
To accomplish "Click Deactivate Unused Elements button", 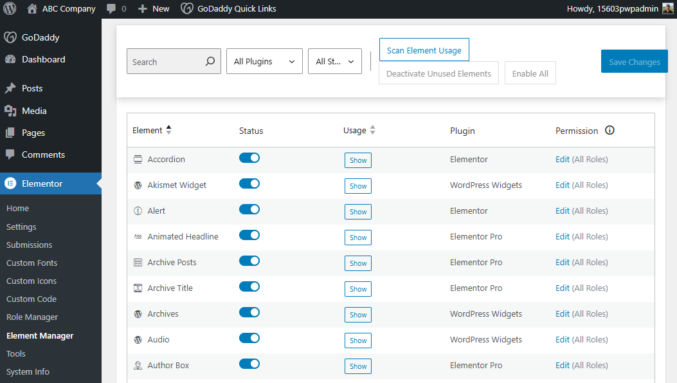I will coord(438,73).
